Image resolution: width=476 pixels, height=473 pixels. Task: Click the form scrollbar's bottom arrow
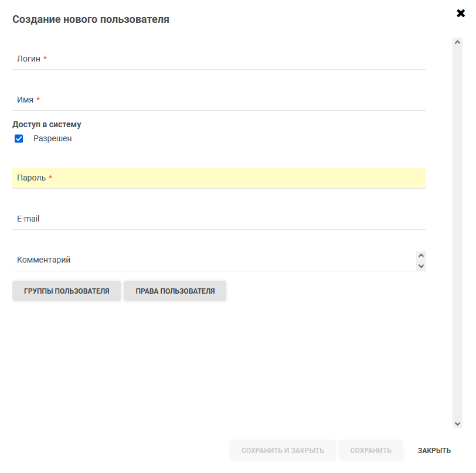point(457,424)
